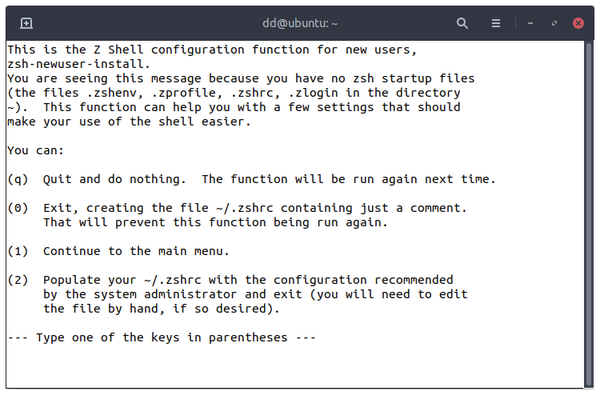The image size is (600, 395).
Task: Open a new terminal tab with the plus icon
Action: pyautogui.click(x=26, y=23)
